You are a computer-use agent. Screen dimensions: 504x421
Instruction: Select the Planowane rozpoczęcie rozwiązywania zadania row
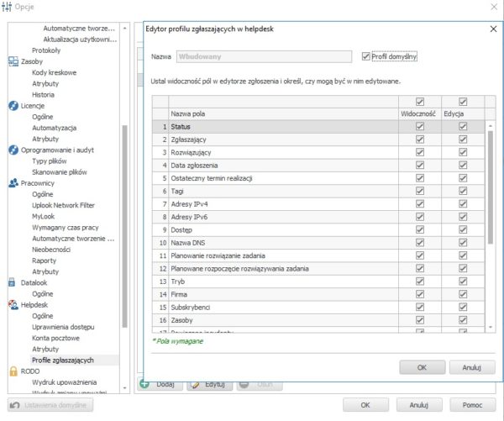[x=318, y=269]
